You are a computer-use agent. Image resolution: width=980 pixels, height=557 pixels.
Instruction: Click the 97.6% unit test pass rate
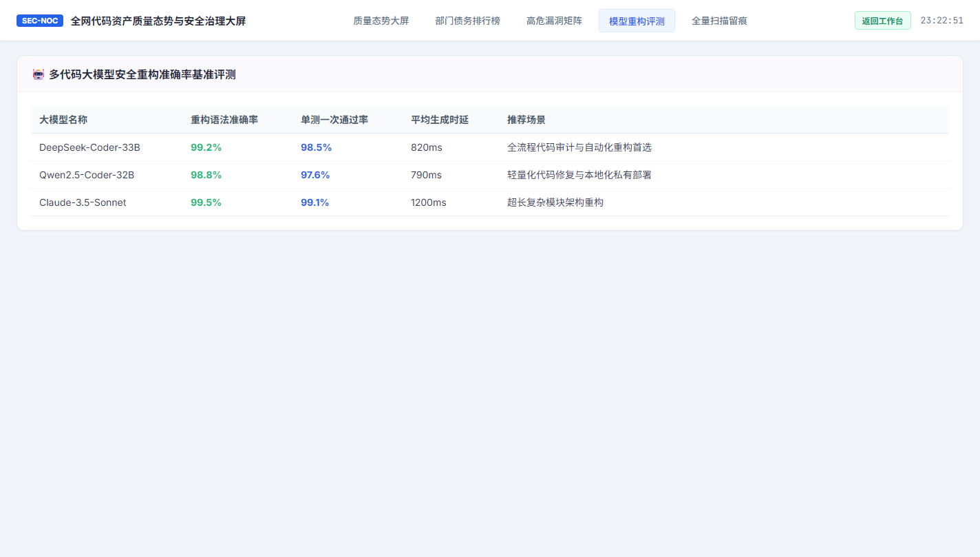(x=315, y=175)
